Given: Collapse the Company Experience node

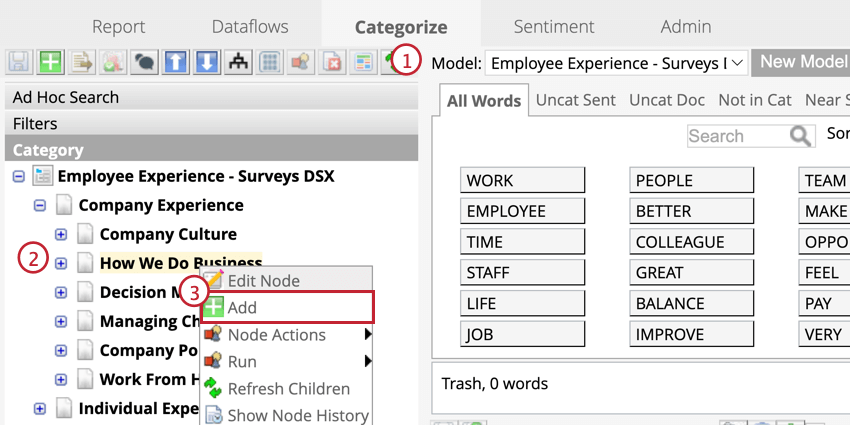Looking at the screenshot, I should click(x=40, y=205).
